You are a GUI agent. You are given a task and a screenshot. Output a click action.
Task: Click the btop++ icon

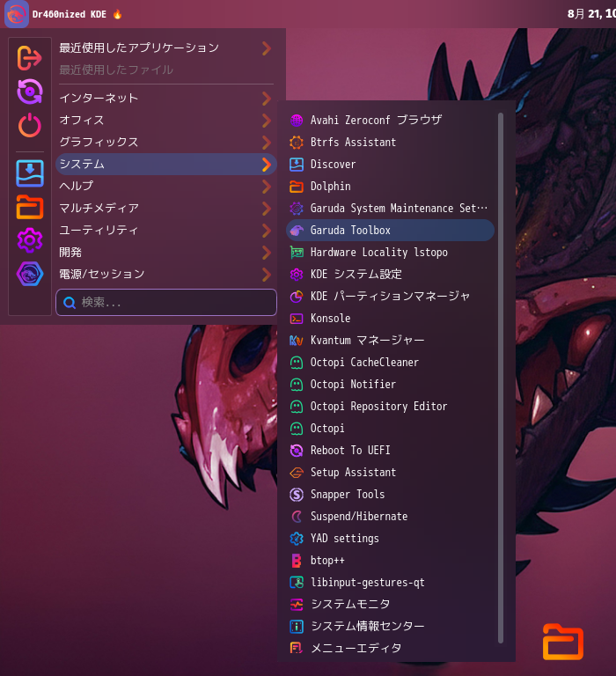pos(297,561)
